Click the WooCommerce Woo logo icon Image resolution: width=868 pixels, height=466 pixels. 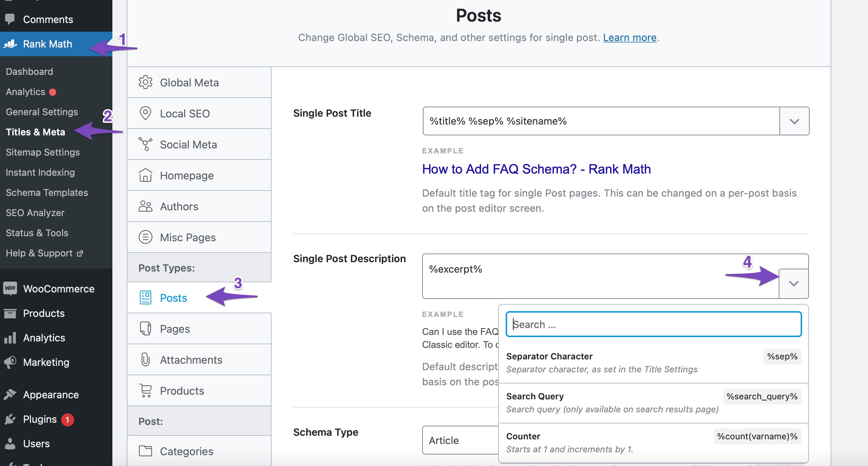click(x=10, y=288)
